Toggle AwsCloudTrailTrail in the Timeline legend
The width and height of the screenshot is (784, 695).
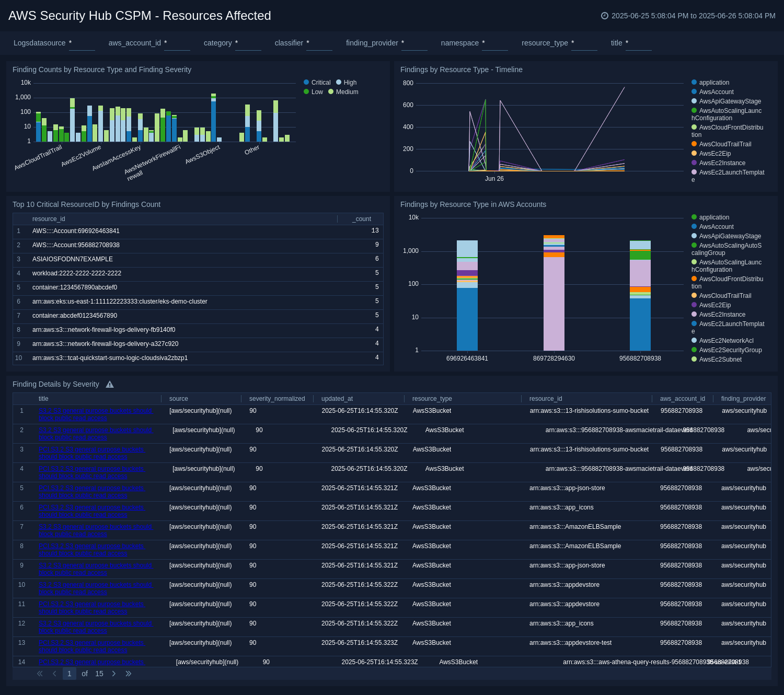pyautogui.click(x=721, y=144)
